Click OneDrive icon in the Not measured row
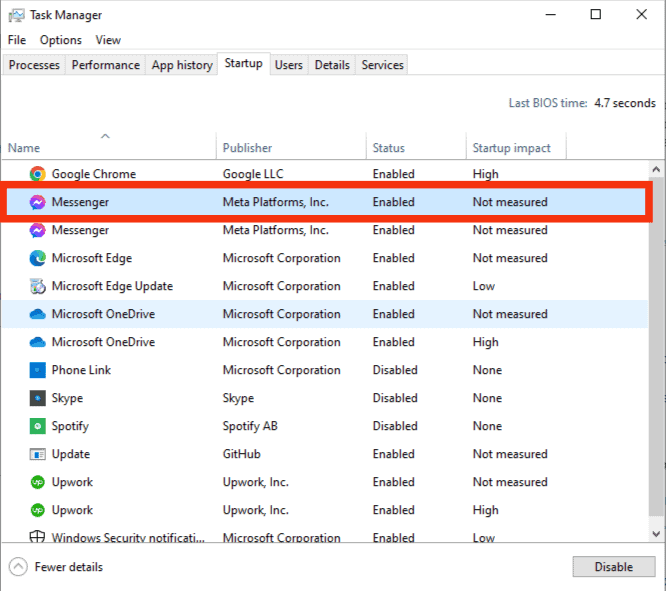Image resolution: width=666 pixels, height=591 pixels. coord(37,314)
